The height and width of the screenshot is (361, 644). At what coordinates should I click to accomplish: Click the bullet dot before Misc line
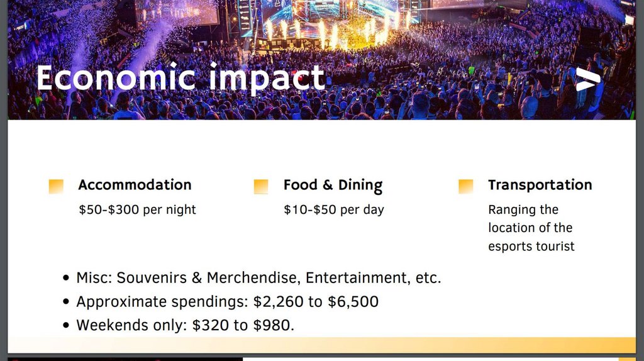coord(67,278)
